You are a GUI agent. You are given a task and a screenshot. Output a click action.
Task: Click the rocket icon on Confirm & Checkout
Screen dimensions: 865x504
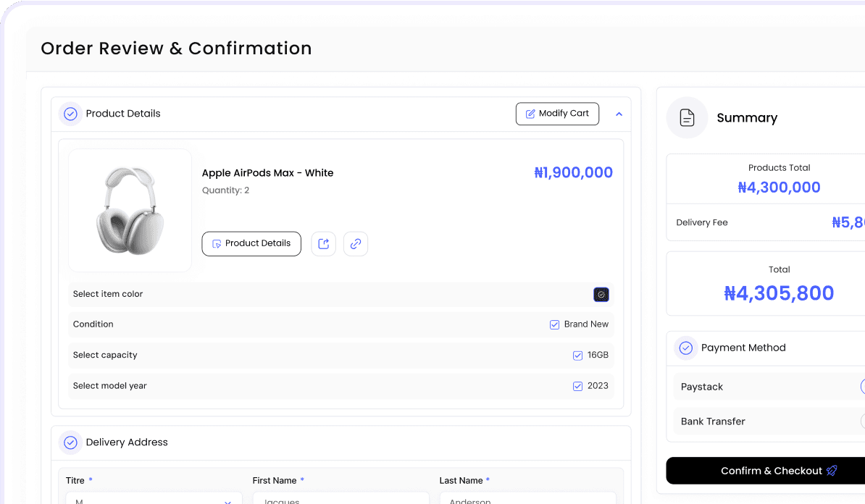pos(832,471)
